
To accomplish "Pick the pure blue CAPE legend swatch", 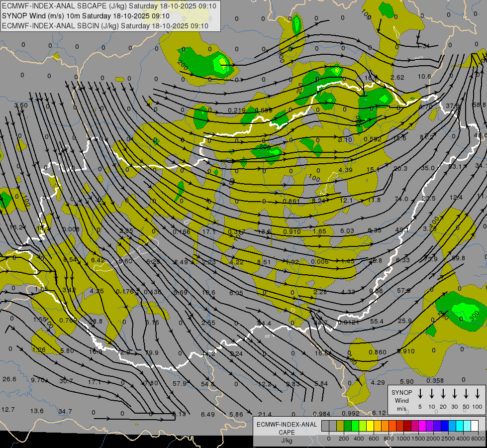I will tap(444, 426).
